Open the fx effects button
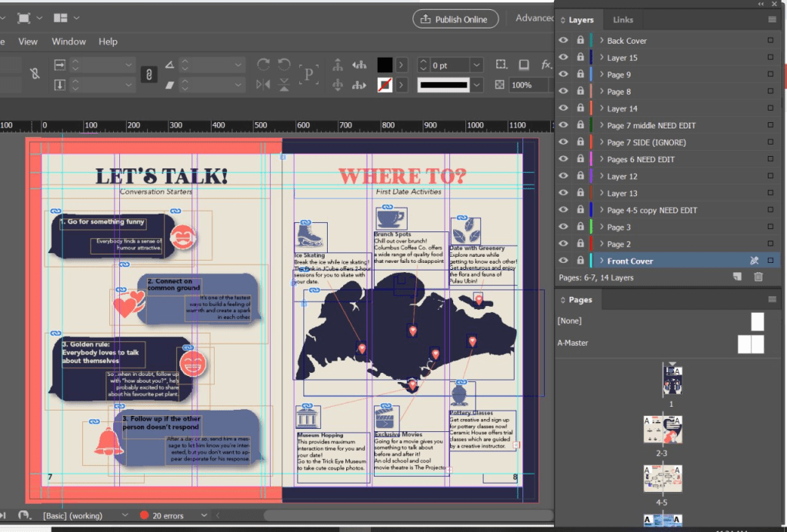787x532 pixels. [546, 65]
